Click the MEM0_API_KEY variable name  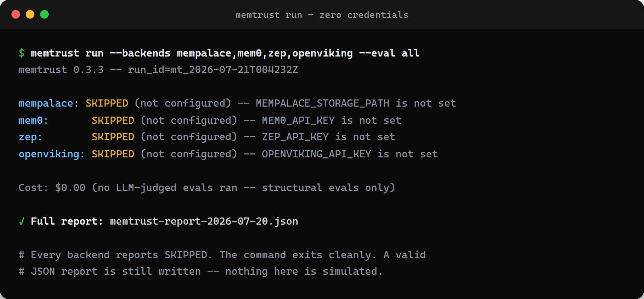298,121
